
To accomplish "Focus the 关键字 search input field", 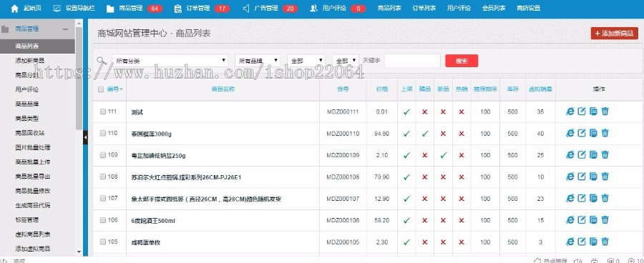I will (412, 61).
